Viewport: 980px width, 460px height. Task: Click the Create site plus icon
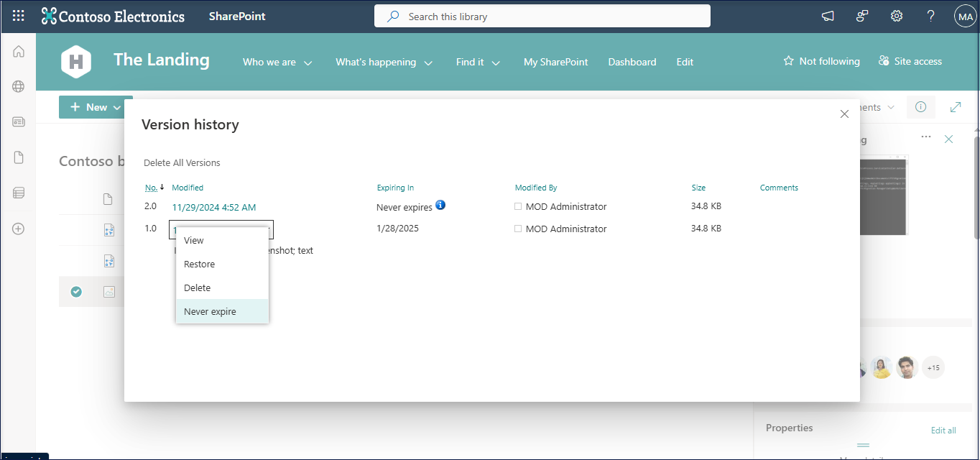[x=18, y=229]
